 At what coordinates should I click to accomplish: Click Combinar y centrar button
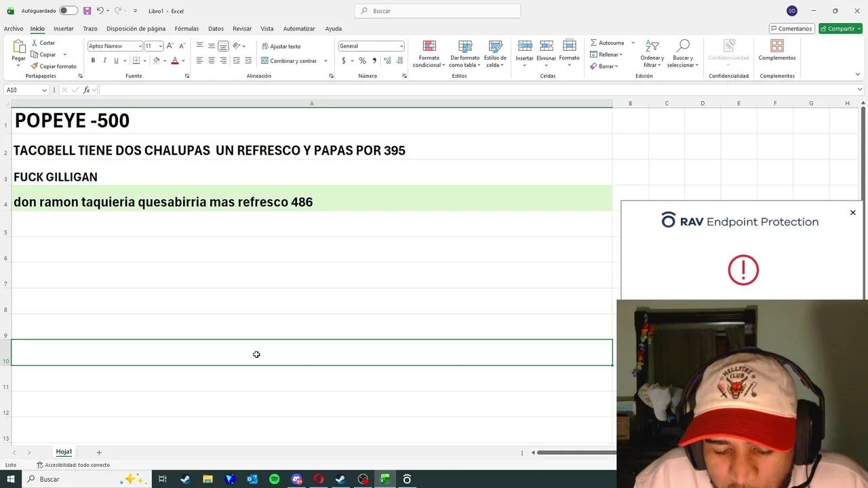tap(289, 60)
